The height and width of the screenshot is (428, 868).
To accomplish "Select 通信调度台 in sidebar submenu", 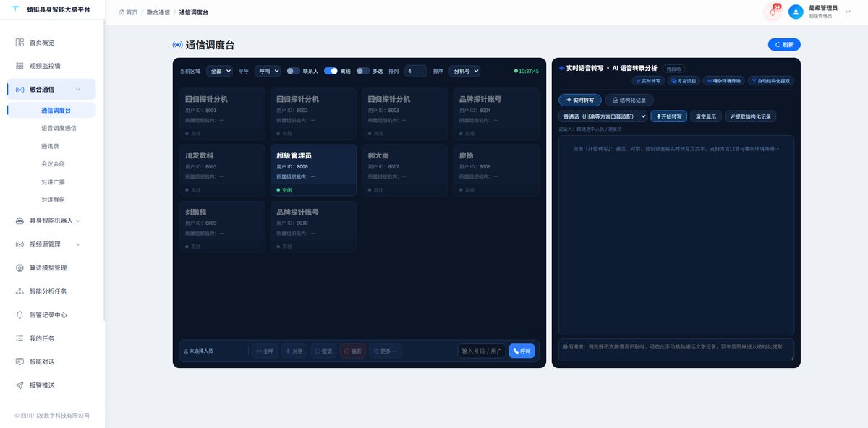I will click(56, 111).
